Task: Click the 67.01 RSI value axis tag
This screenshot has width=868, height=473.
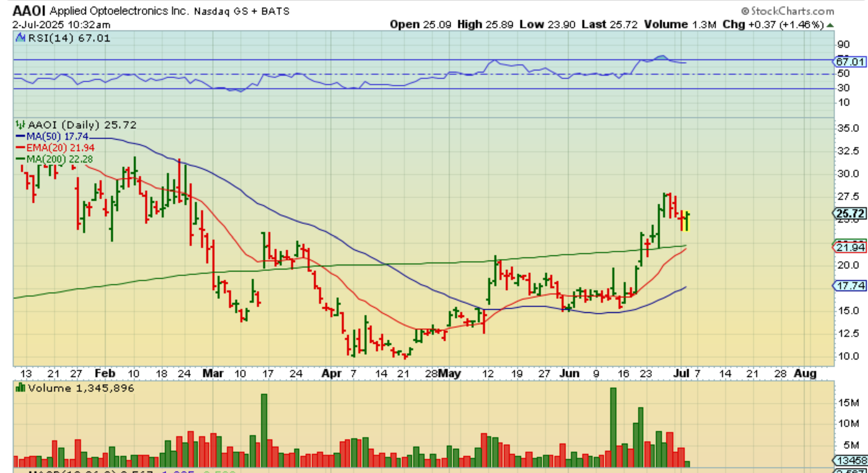Action: (849, 62)
